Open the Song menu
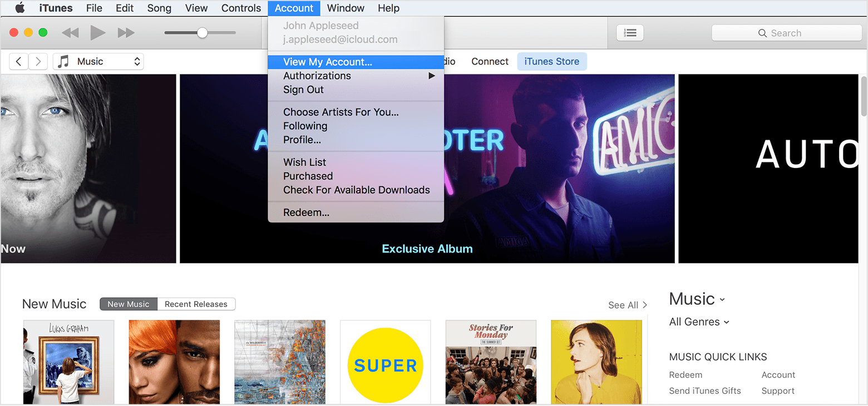868x406 pixels. [159, 8]
